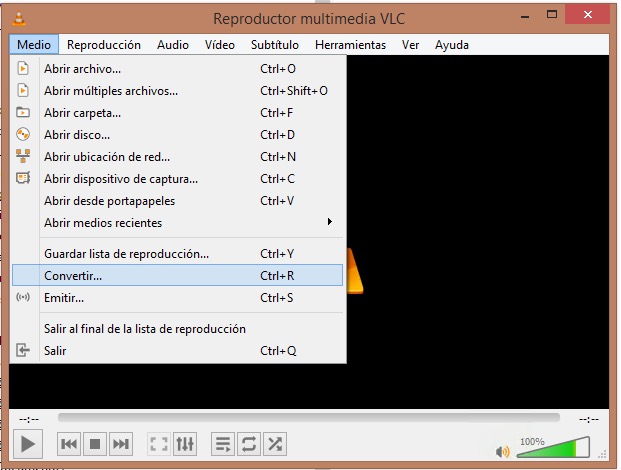
Task: Open the Herramientas menu
Action: tap(351, 45)
